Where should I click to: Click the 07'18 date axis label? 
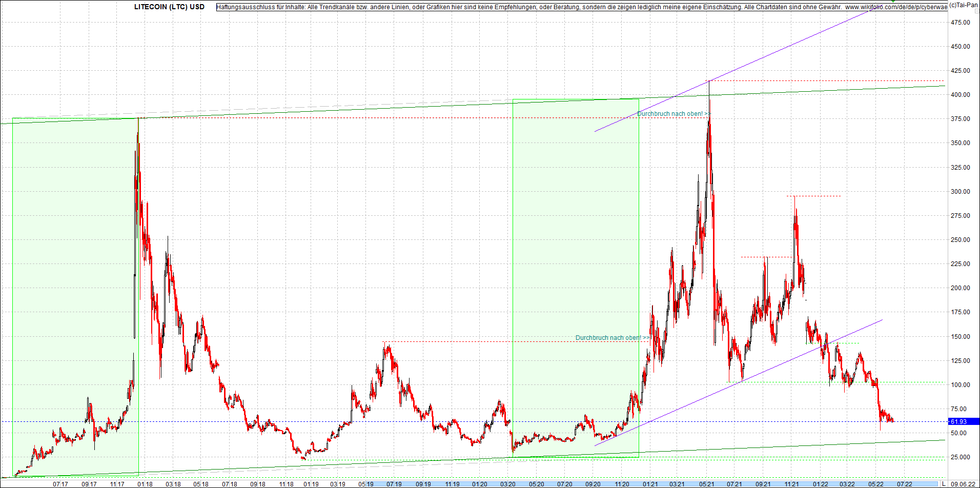[x=230, y=484]
